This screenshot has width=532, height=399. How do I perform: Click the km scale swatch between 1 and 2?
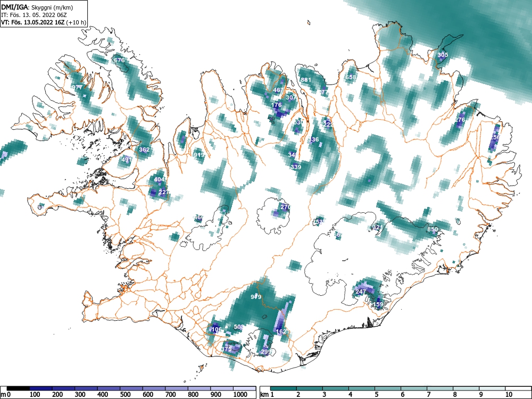[284, 388]
